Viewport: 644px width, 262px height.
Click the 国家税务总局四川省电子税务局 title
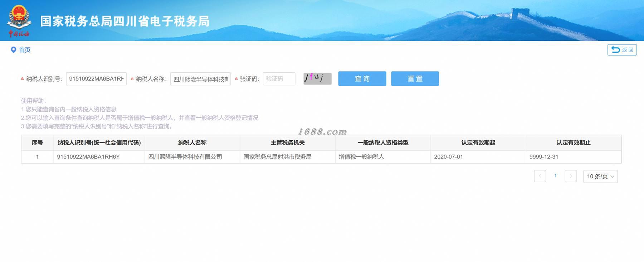[125, 21]
